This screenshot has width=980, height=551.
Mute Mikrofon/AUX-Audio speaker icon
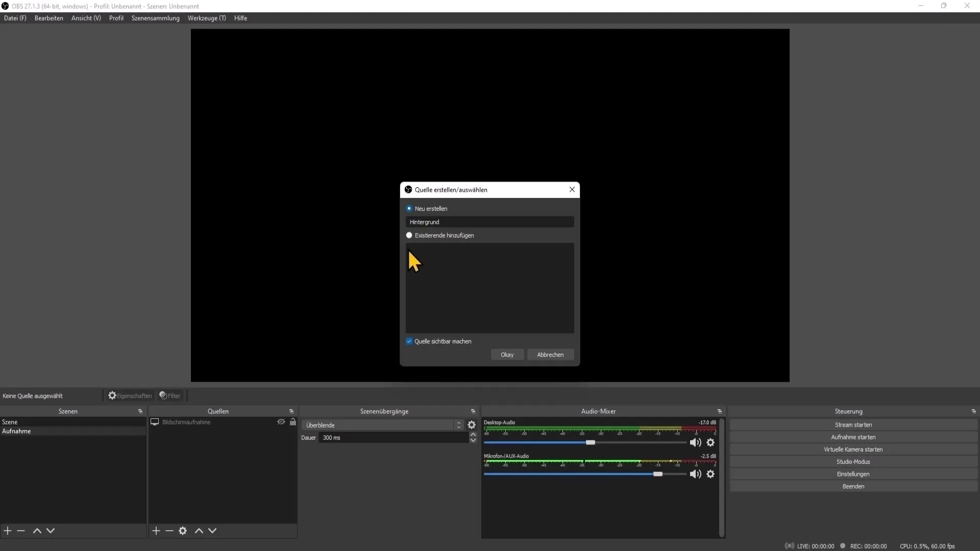(695, 474)
